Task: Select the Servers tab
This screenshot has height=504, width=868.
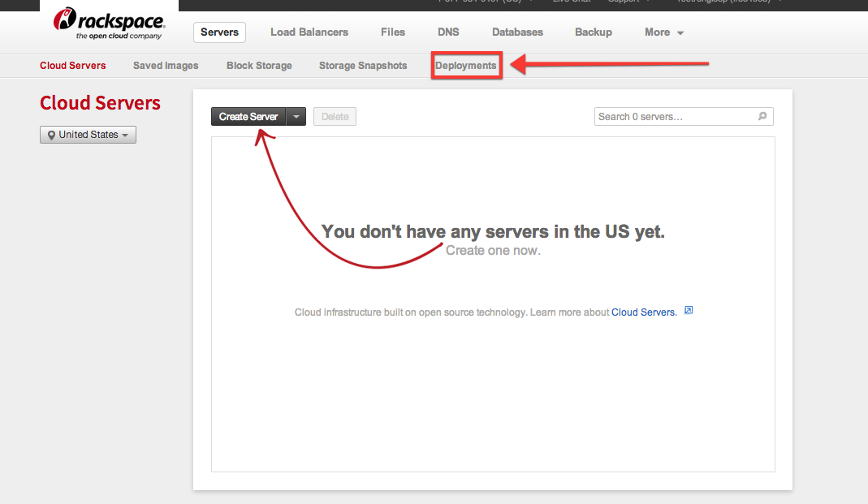Action: (219, 32)
